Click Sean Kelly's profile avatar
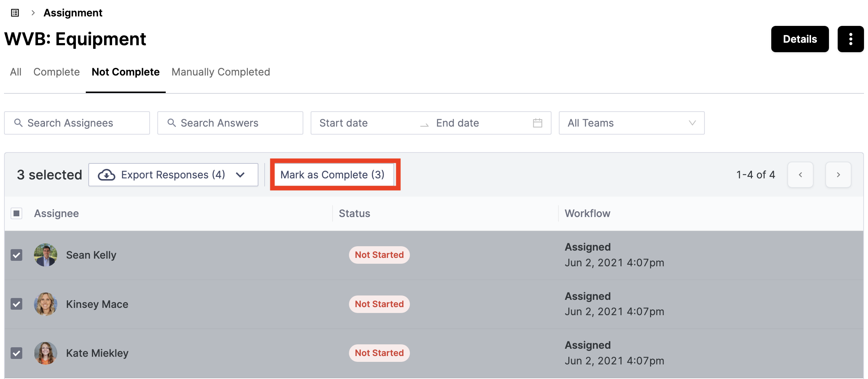Viewport: 868px width, 379px height. click(46, 255)
